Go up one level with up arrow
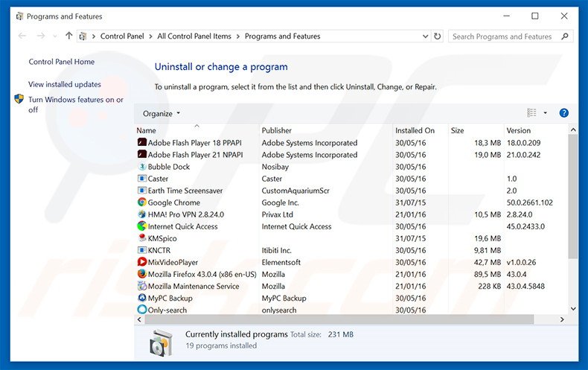Screen dimensions: 588x370 coord(68,36)
